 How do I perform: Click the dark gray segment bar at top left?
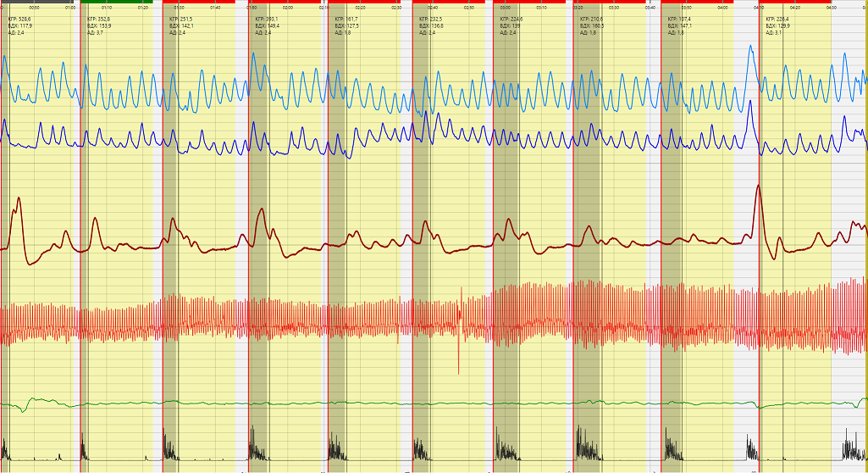pyautogui.click(x=38, y=2)
